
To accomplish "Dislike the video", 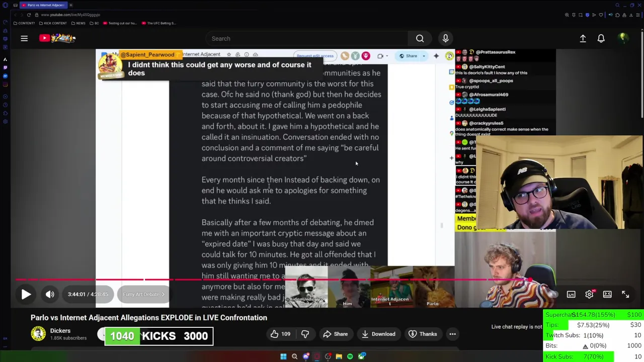I will [x=305, y=334].
